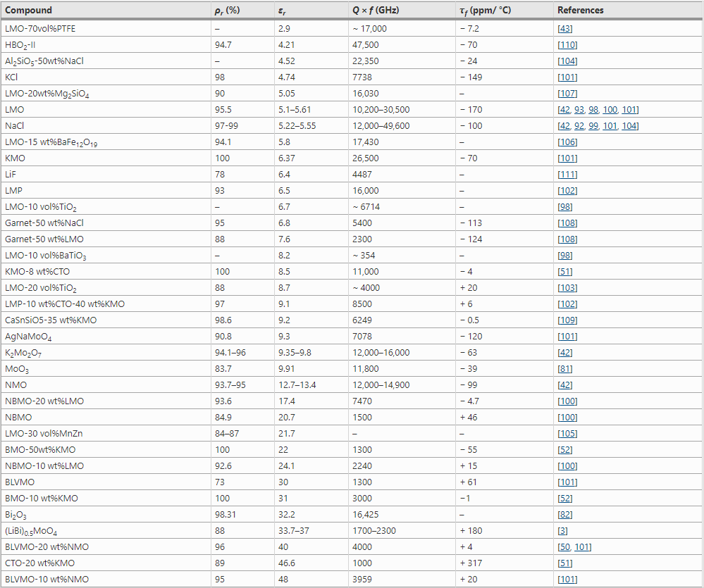
Task: Open reference [51] for KMO-8 wt%CTO
Action: pyautogui.click(x=564, y=271)
